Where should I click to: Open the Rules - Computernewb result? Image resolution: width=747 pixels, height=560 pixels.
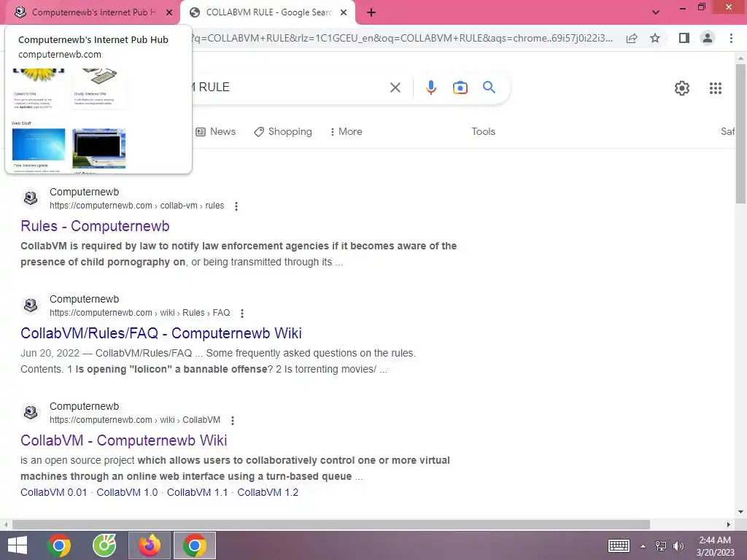(x=95, y=226)
